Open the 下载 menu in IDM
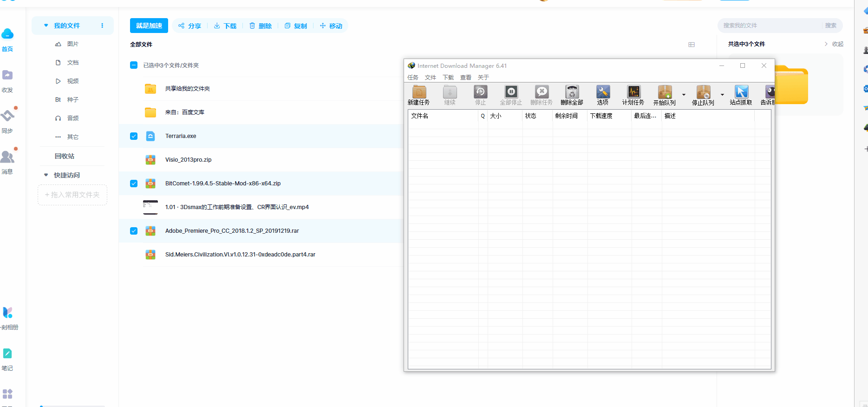This screenshot has height=407, width=868. [x=448, y=78]
